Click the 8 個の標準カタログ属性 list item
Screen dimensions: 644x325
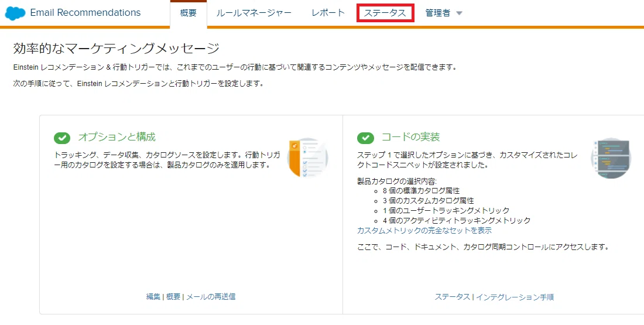click(421, 191)
